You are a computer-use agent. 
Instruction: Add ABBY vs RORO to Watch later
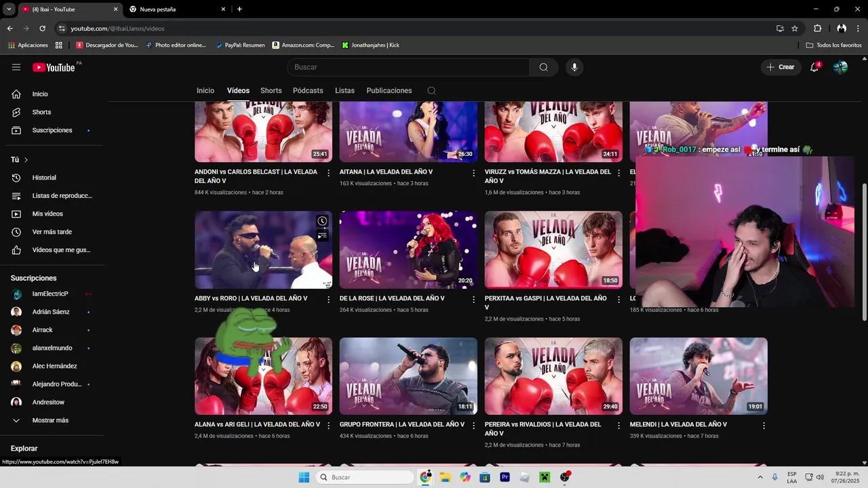pyautogui.click(x=322, y=221)
